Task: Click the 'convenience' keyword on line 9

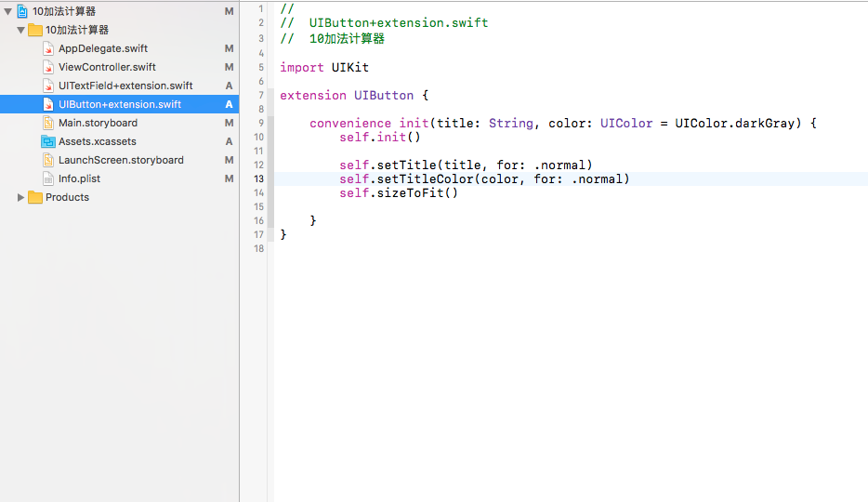Action: pos(350,123)
